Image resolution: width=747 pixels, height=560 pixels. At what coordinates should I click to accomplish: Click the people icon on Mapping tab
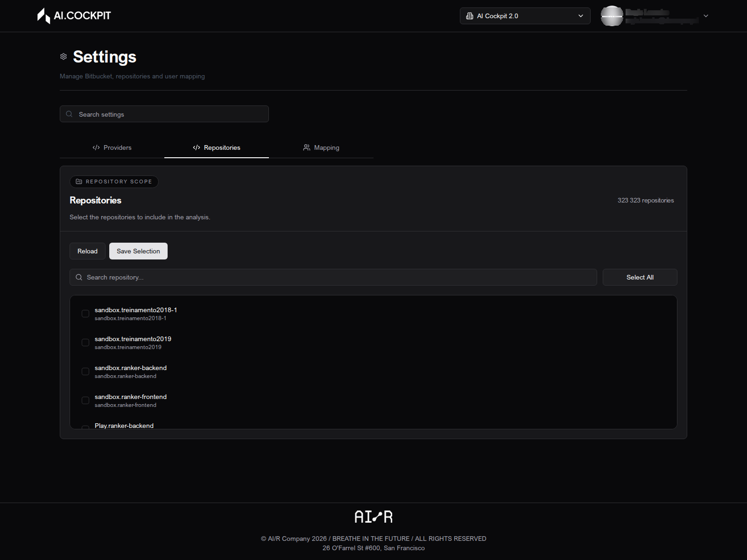307,147
